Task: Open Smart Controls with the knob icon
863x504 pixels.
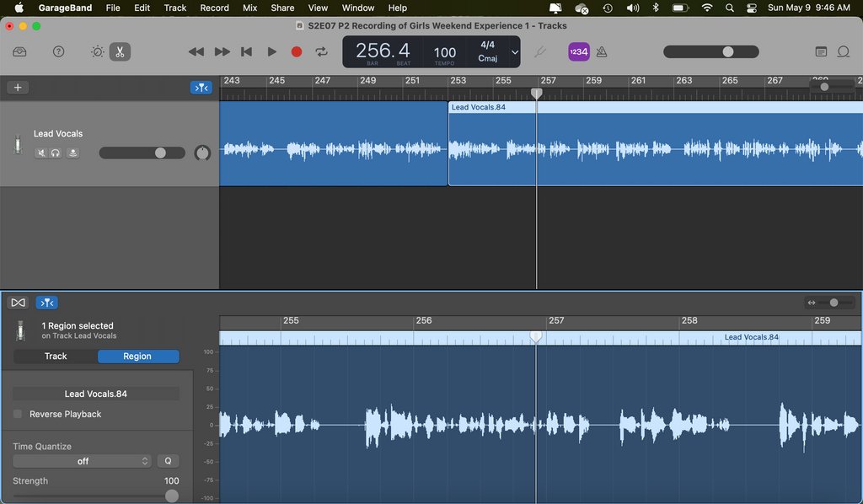Action: pyautogui.click(x=96, y=51)
